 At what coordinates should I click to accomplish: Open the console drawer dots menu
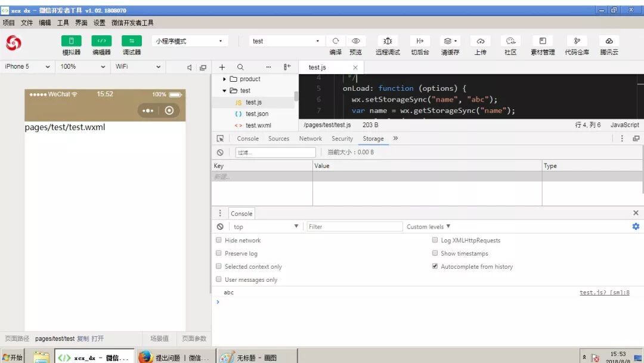[219, 213]
